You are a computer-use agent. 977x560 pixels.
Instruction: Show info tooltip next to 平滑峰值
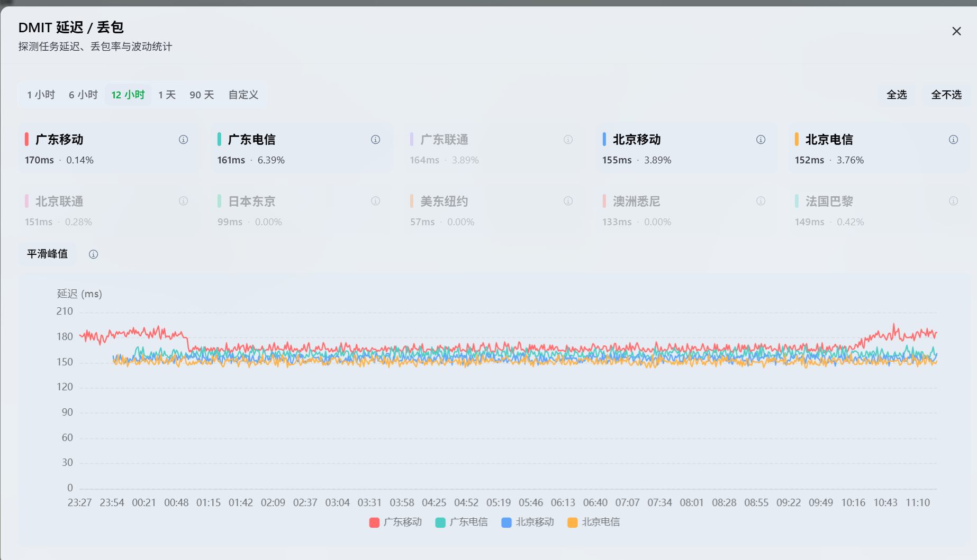point(93,254)
